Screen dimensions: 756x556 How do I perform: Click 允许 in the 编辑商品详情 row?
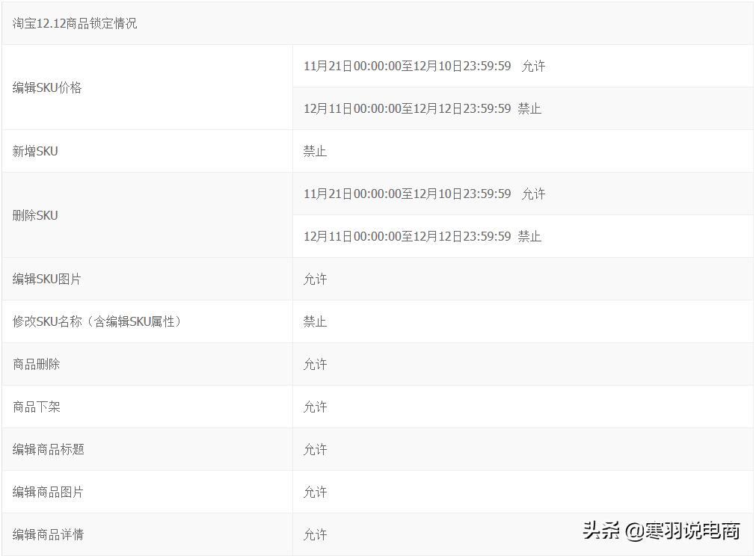coord(316,534)
